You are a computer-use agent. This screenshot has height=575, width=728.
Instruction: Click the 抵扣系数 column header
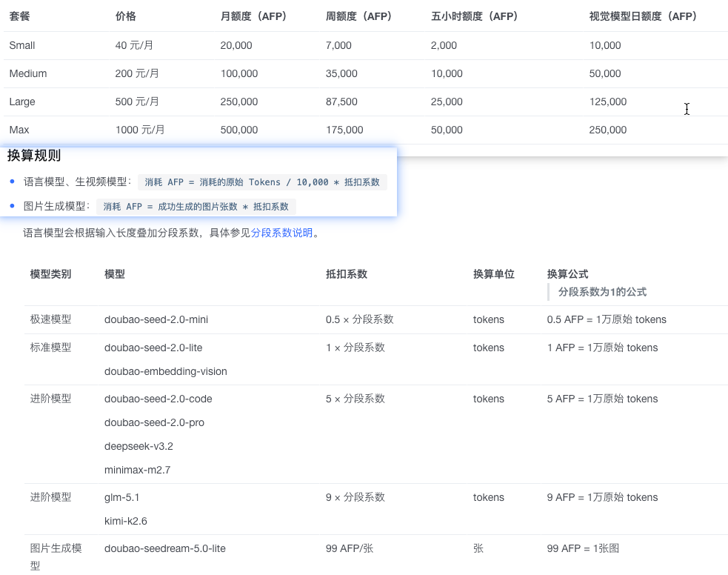(347, 274)
